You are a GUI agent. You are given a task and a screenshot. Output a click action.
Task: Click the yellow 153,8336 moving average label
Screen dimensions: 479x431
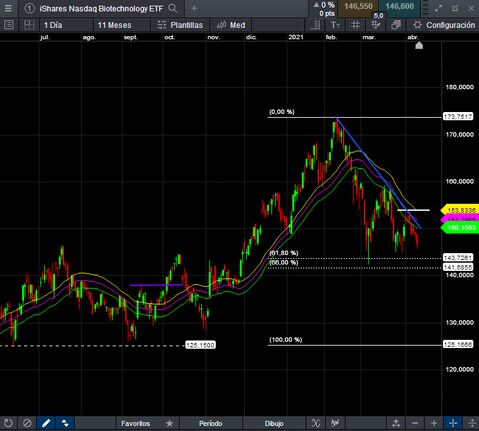point(460,210)
